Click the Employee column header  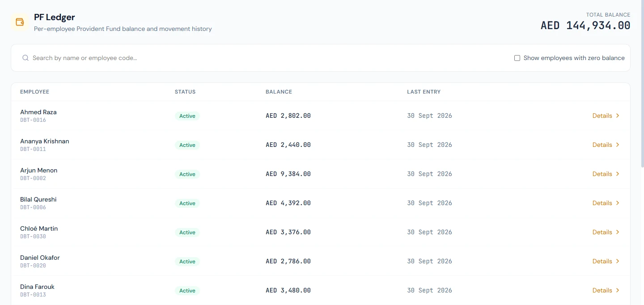34,92
